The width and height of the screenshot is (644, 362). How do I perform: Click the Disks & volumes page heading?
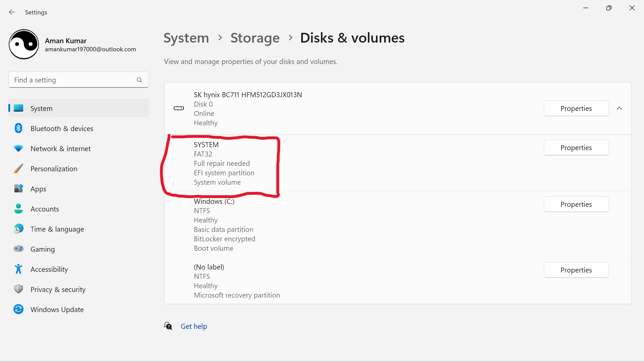[x=352, y=38]
